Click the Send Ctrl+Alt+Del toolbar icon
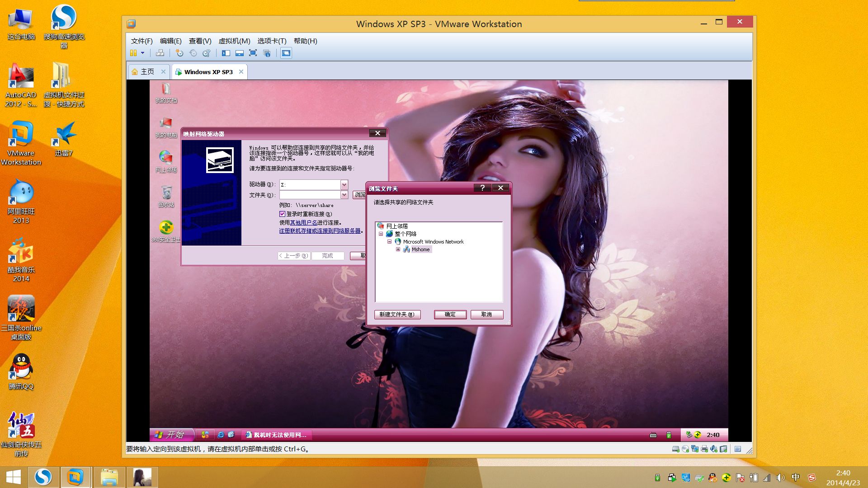The width and height of the screenshot is (868, 488). (160, 53)
